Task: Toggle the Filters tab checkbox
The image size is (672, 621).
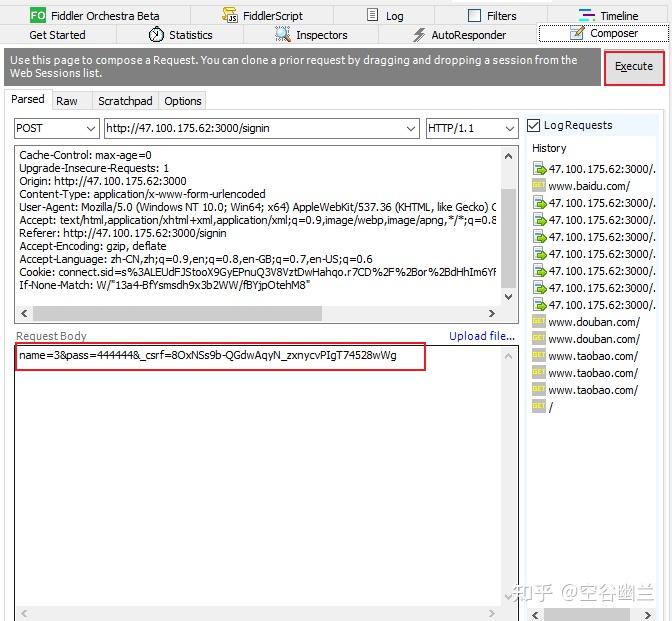Action: click(474, 16)
